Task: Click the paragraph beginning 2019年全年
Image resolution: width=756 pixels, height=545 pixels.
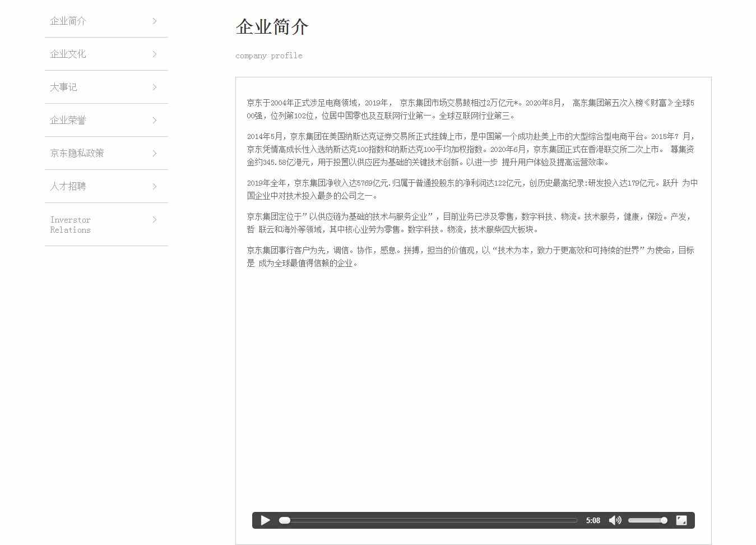Action: (472, 189)
